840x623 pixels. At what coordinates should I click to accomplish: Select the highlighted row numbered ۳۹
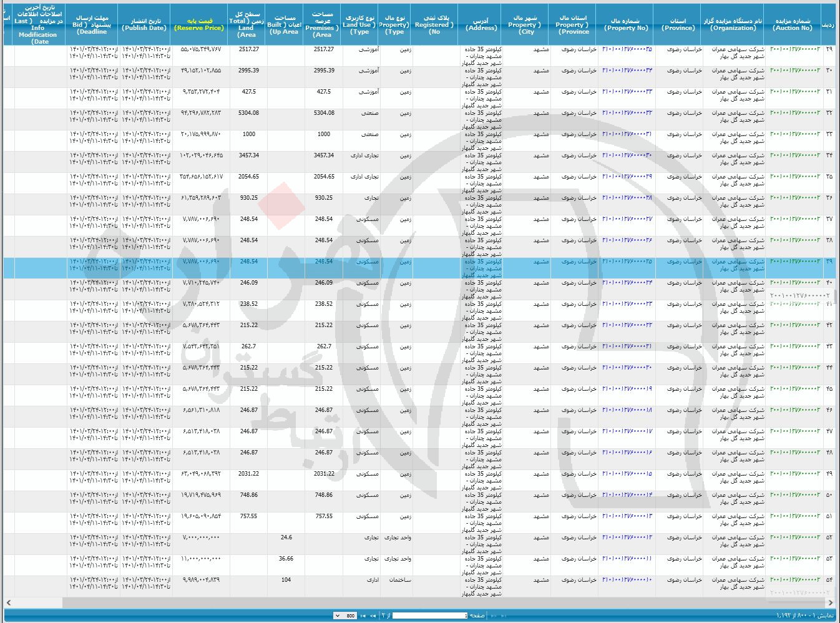coord(419,268)
